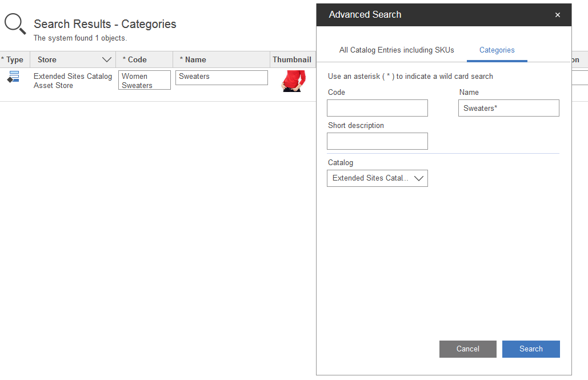Select the Extended Sites Catalog Asset Store cell
Viewport: 588px width, 380px height.
73,81
